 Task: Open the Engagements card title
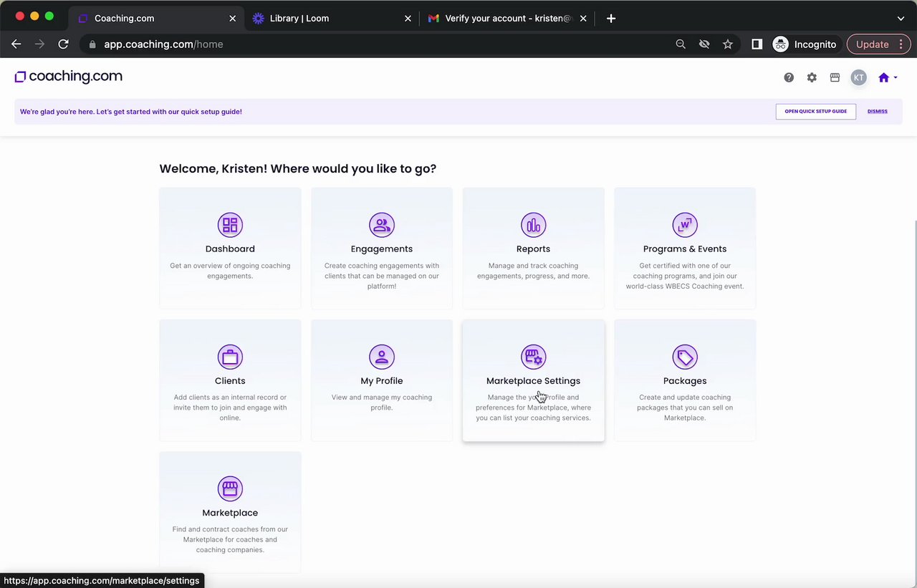coord(382,249)
